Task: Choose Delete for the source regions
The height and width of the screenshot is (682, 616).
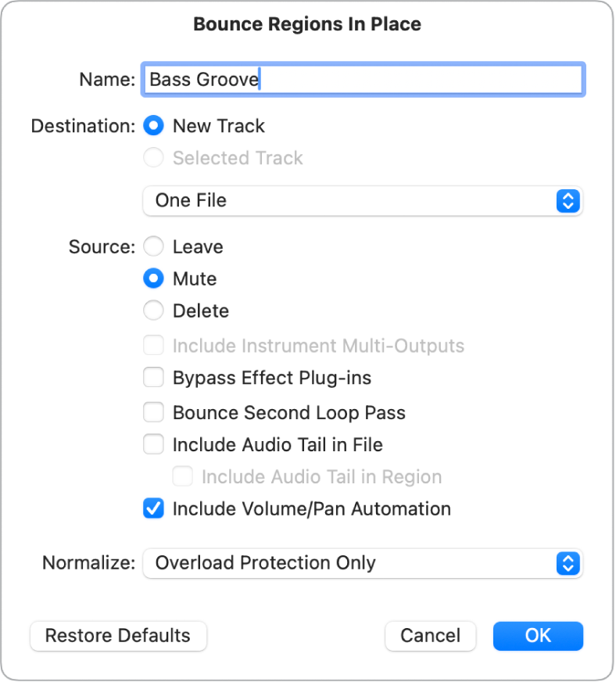Action: tap(153, 310)
